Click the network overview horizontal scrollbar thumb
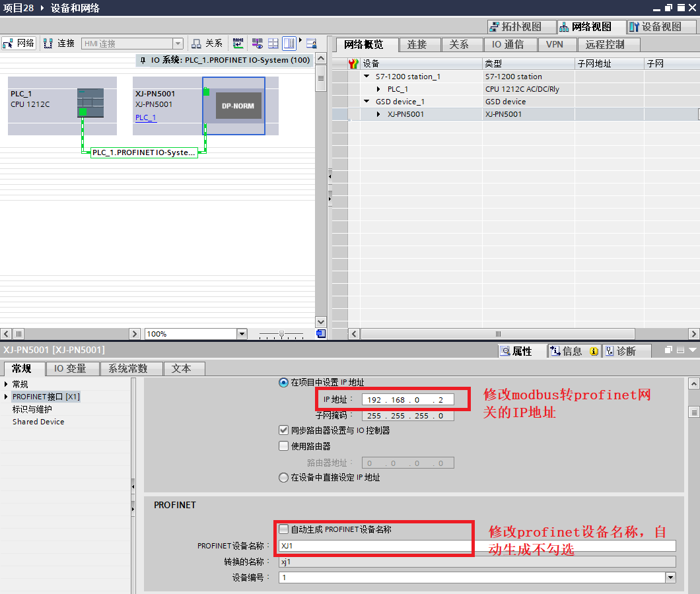The image size is (700, 594). [498, 334]
